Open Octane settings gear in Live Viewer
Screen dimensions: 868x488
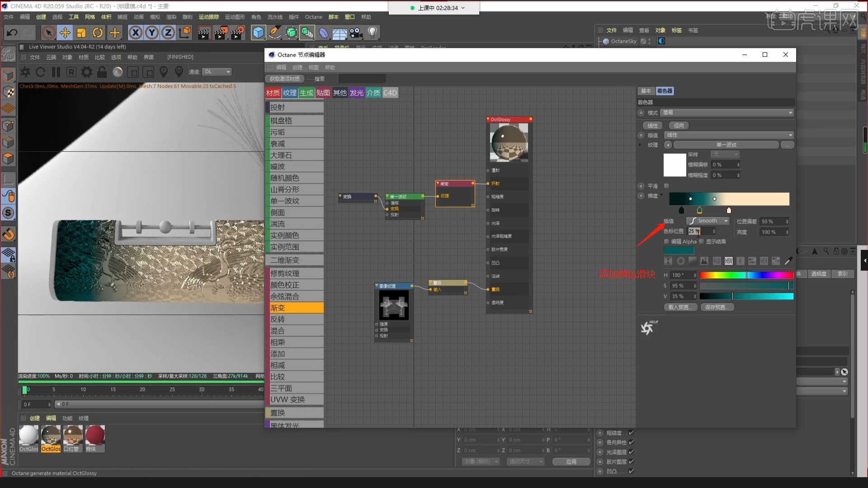tap(87, 72)
